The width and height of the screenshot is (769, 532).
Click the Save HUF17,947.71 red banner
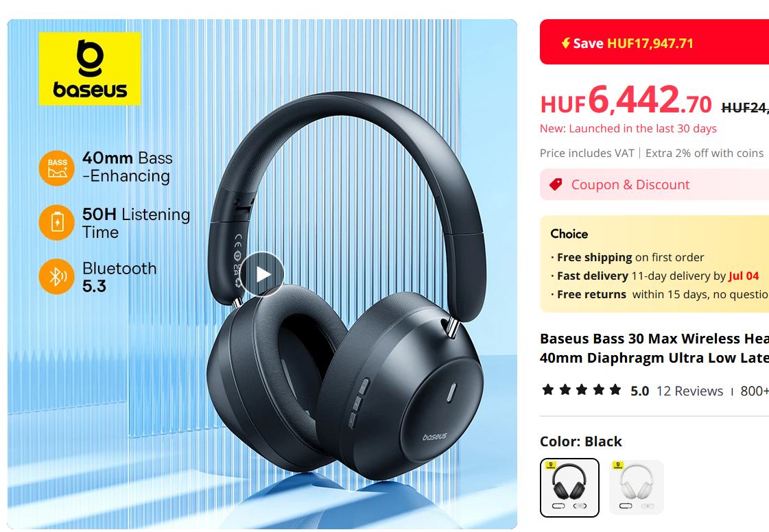654,43
